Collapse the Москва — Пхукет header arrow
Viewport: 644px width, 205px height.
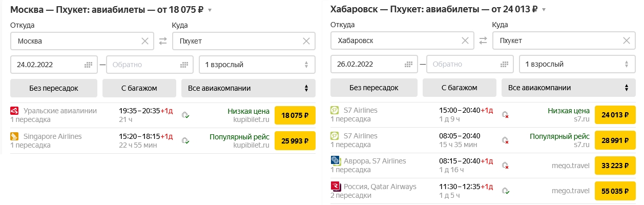pos(210,10)
